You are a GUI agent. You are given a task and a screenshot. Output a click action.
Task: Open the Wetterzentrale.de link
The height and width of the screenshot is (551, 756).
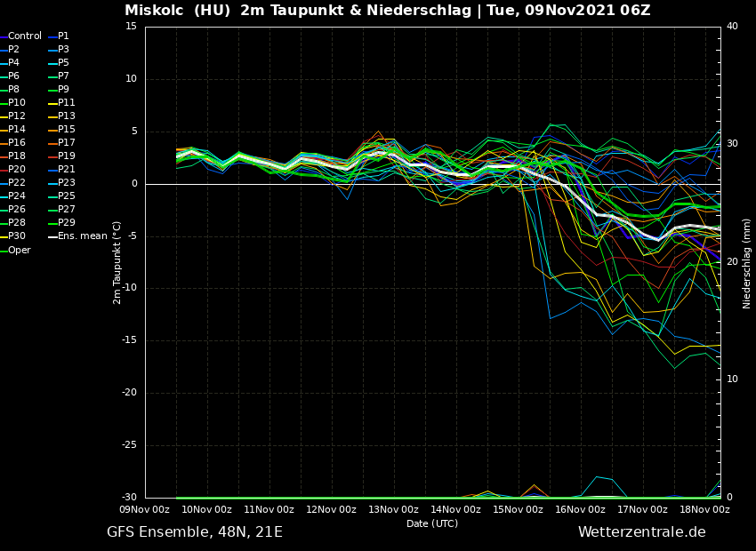(x=641, y=532)
